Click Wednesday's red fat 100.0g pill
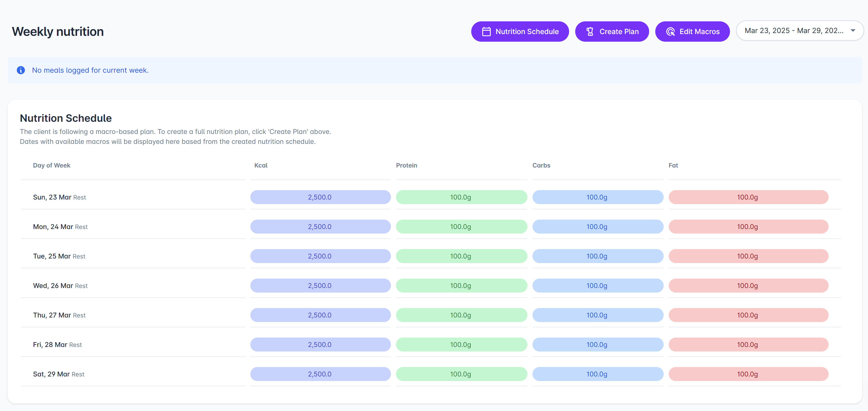This screenshot has height=411, width=868. tap(748, 286)
